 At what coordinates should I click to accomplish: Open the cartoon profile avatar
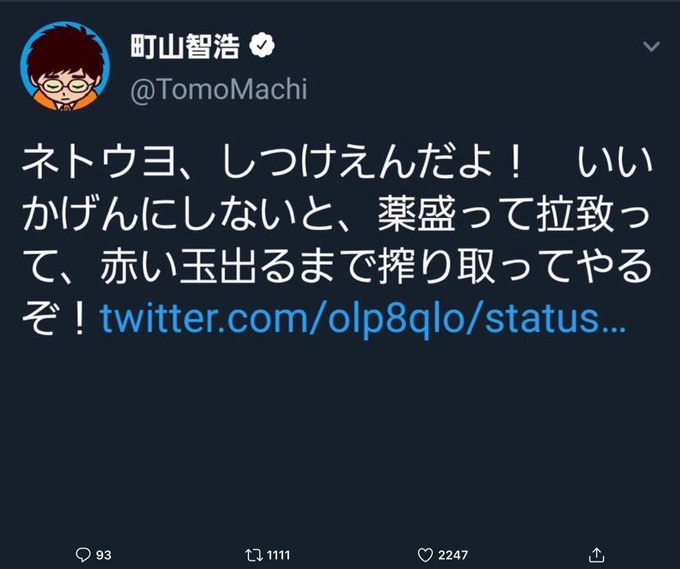coord(65,66)
